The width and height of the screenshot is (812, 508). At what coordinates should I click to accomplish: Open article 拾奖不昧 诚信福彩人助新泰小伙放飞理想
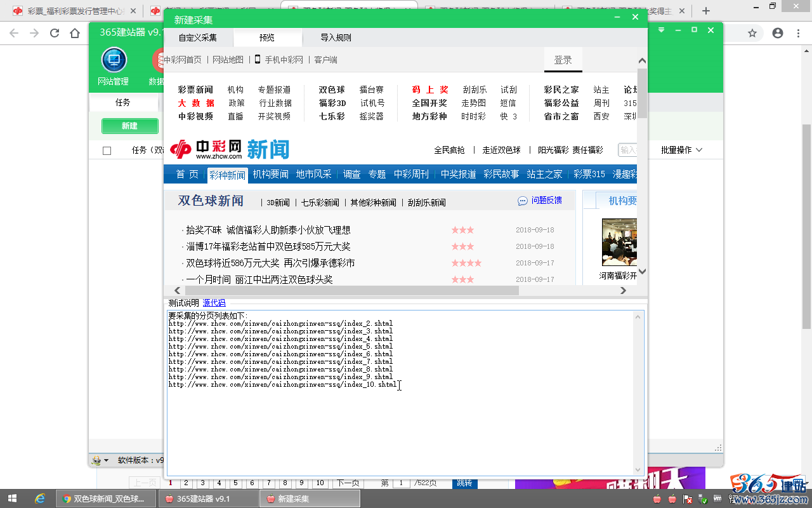268,230
